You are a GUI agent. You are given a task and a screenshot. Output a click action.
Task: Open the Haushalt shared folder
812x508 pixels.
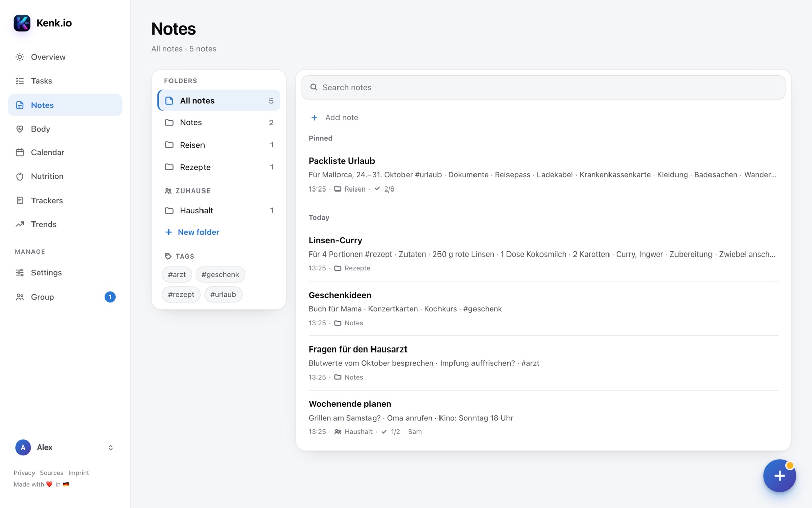(x=219, y=211)
